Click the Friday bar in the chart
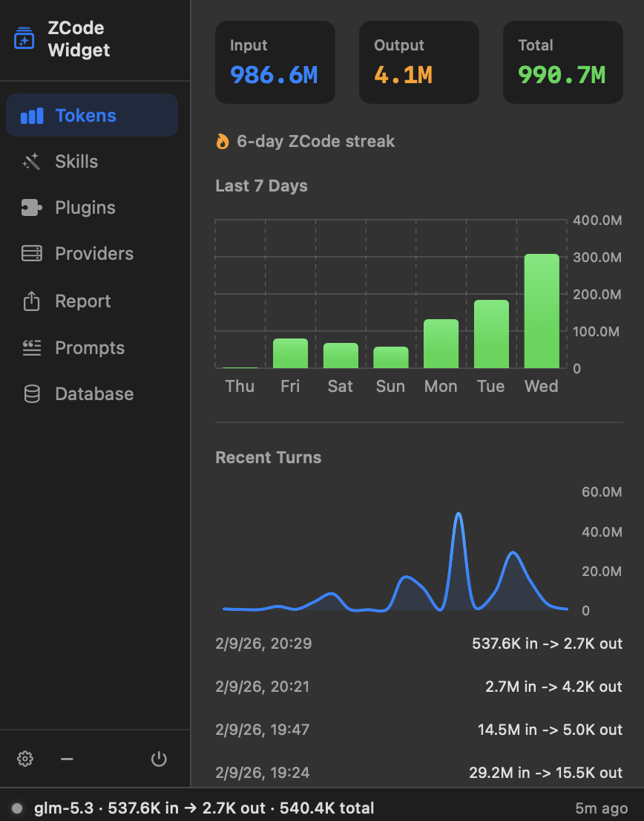This screenshot has height=821, width=644. (x=290, y=353)
